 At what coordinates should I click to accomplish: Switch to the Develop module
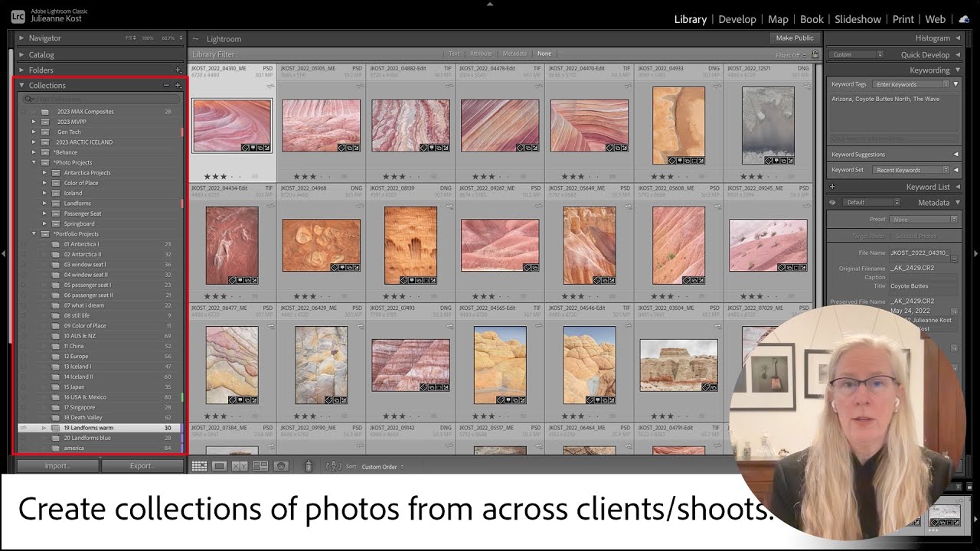point(737,19)
